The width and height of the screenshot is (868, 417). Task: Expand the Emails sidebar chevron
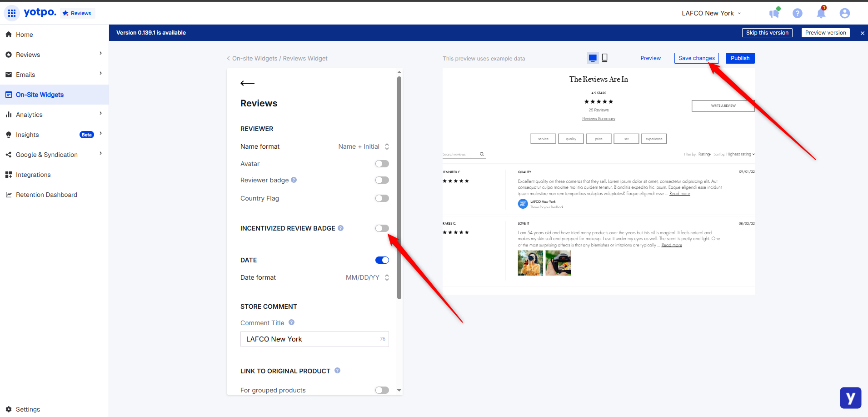point(100,73)
